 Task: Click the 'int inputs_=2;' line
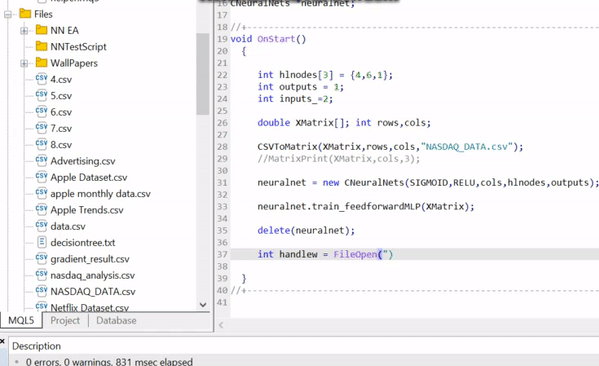pyautogui.click(x=295, y=99)
